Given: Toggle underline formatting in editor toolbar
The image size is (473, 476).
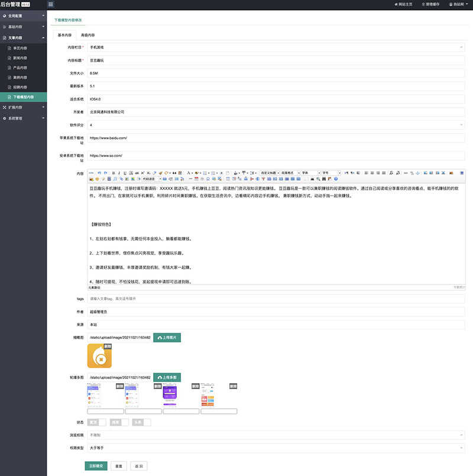Looking at the screenshot, I should tap(125, 173).
